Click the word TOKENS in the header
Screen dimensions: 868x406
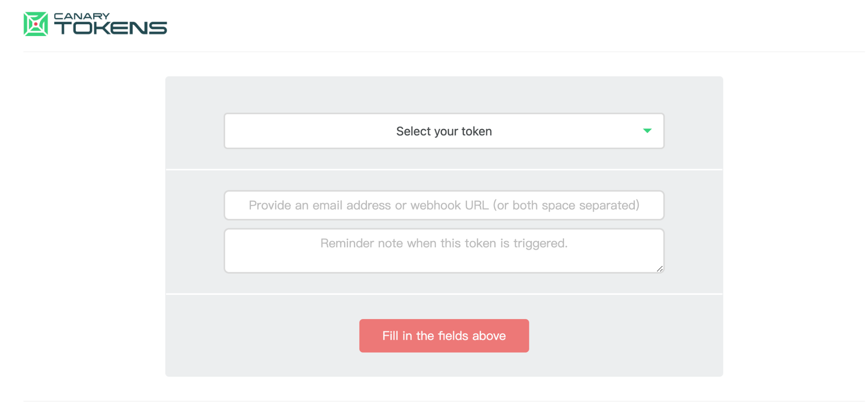pyautogui.click(x=111, y=28)
